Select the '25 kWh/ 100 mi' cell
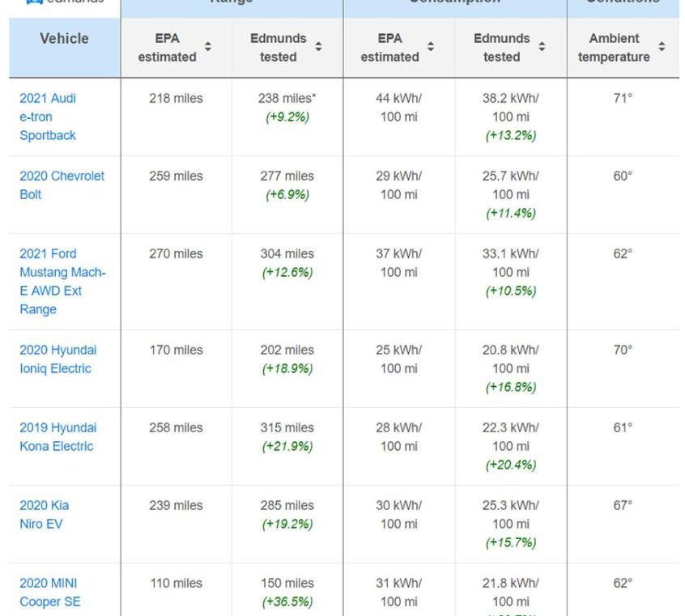This screenshot has width=685, height=616. pos(399,359)
